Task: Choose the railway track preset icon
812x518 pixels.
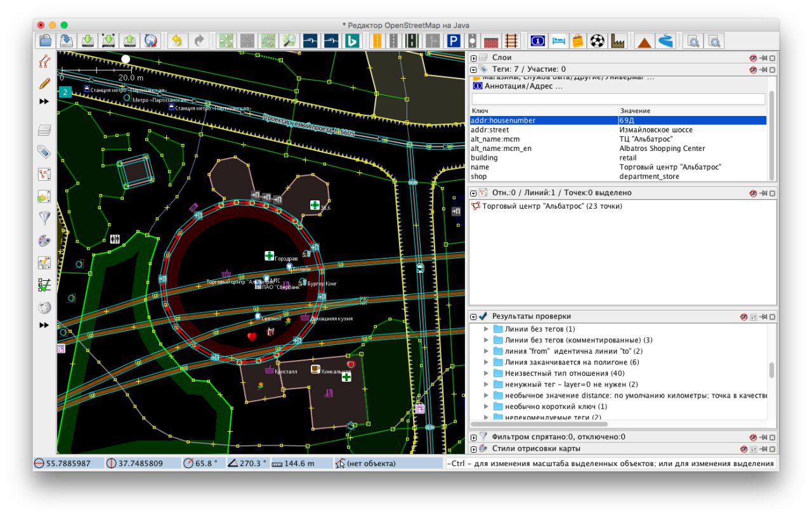Action: point(511,41)
